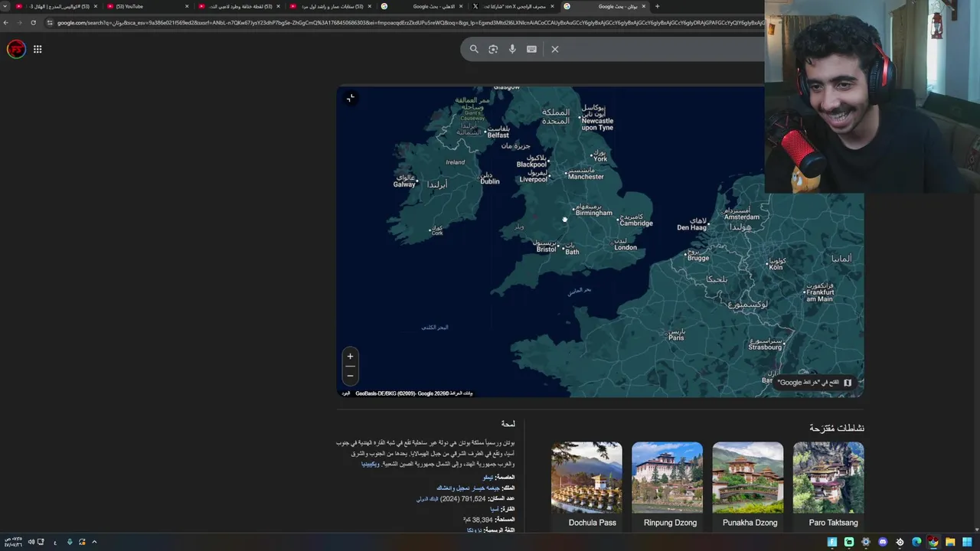Open the Dochula Pass activity card
980x551 pixels.
tap(586, 485)
